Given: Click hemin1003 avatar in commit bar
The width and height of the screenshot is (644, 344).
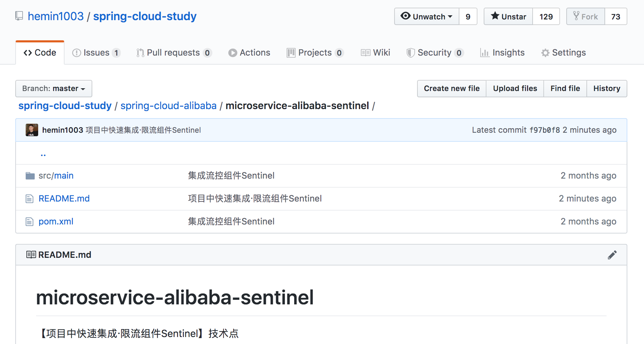Looking at the screenshot, I should pos(32,130).
